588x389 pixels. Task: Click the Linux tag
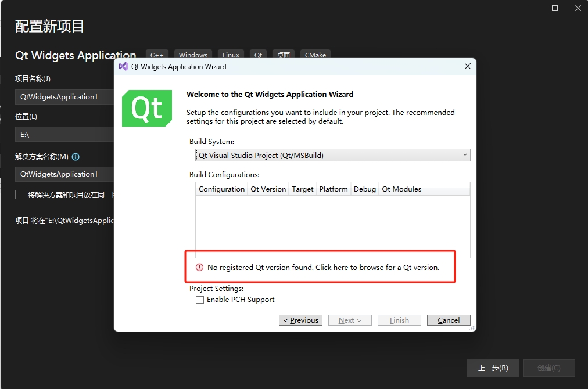click(x=231, y=55)
